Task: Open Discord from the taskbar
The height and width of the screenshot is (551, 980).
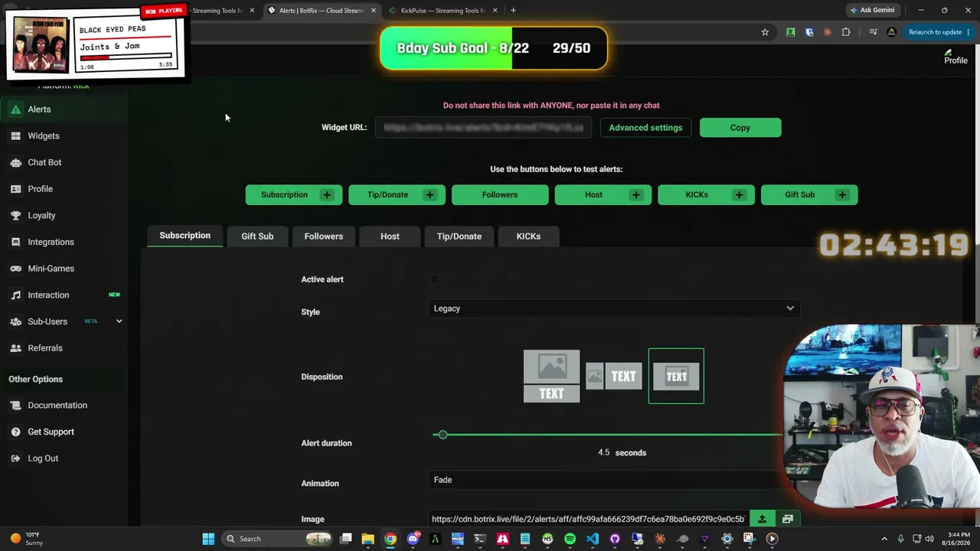Action: pos(413,539)
